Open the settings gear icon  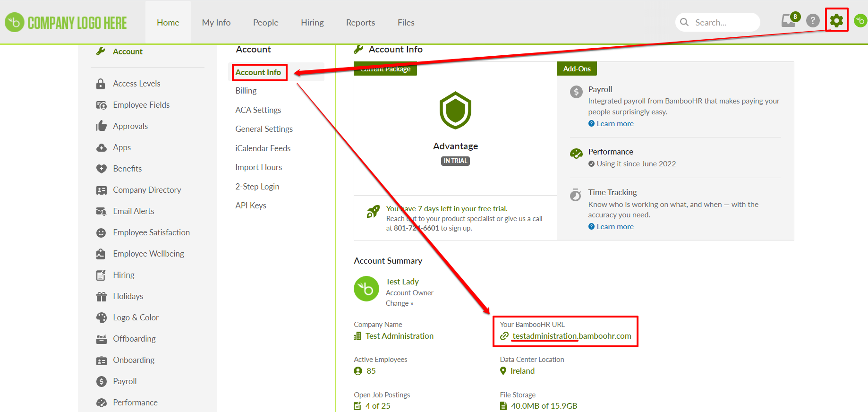coord(836,20)
